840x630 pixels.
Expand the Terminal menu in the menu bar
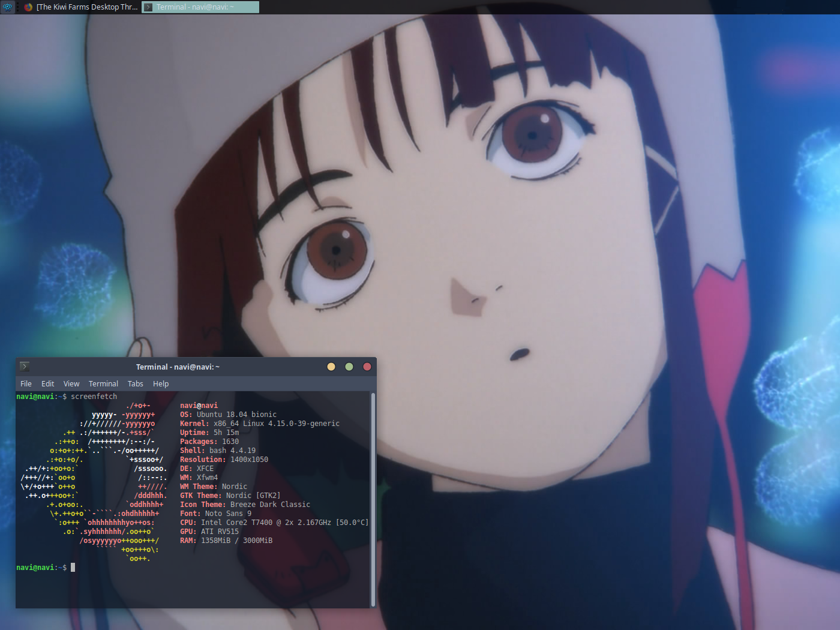pyautogui.click(x=103, y=383)
